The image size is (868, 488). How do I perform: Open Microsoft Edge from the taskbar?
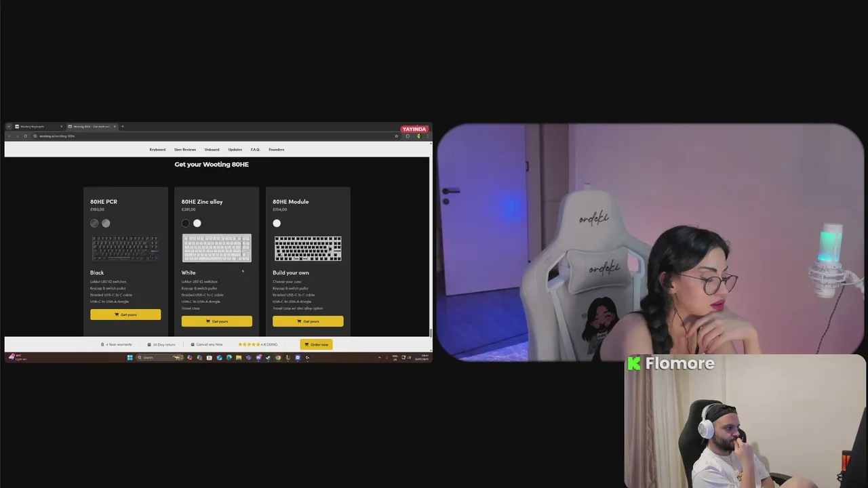[x=229, y=357]
